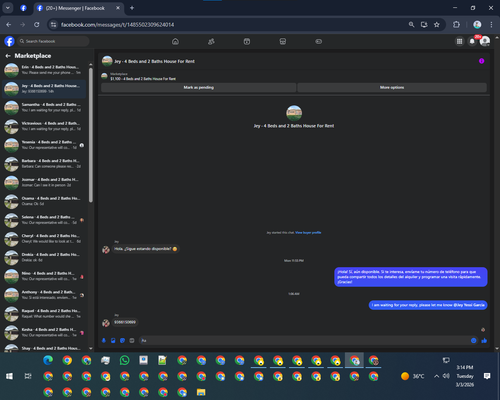Open Victravious's 4 Beds conversation
This screenshot has width=500, height=400.
point(44,126)
